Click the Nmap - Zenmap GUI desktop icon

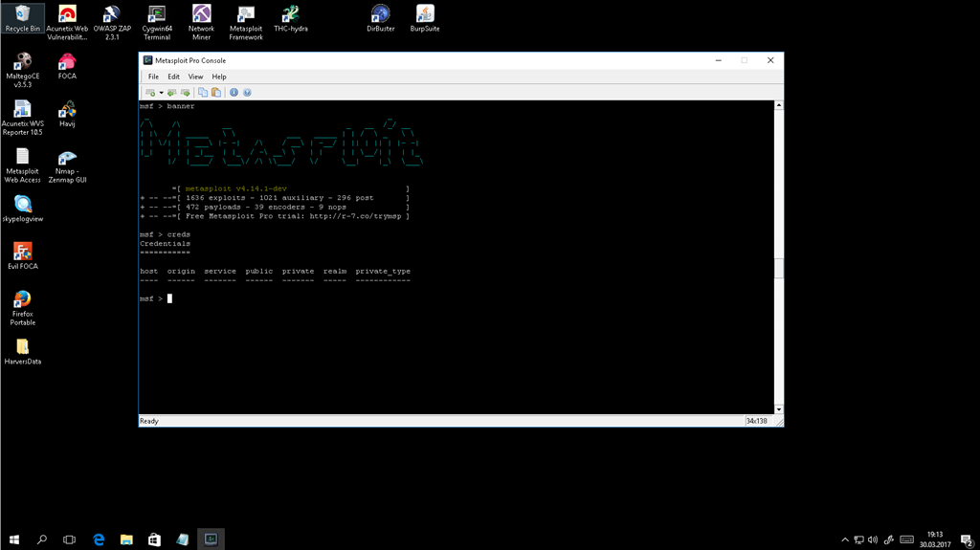pyautogui.click(x=67, y=165)
